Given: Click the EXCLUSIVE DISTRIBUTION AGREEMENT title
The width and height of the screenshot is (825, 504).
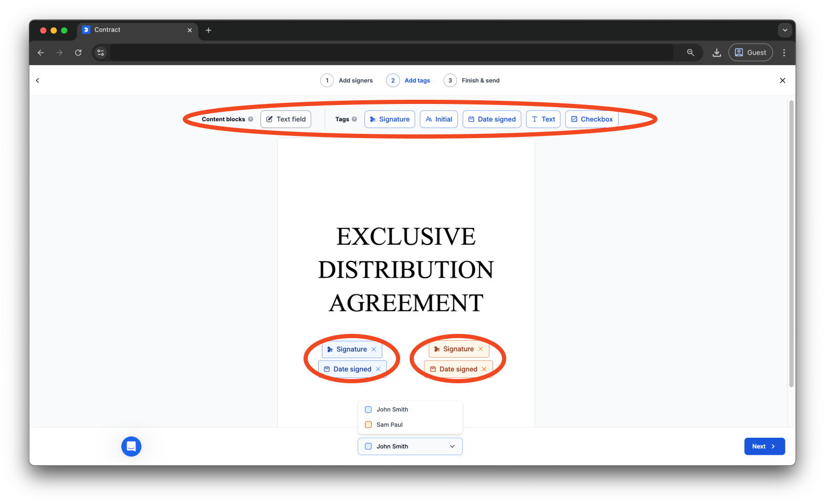Looking at the screenshot, I should click(406, 269).
